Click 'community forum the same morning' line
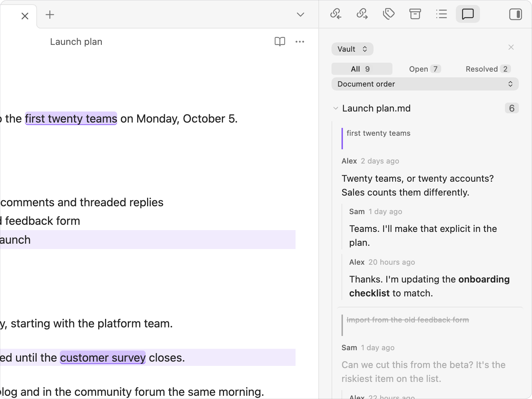The image size is (532, 399). [x=132, y=392]
